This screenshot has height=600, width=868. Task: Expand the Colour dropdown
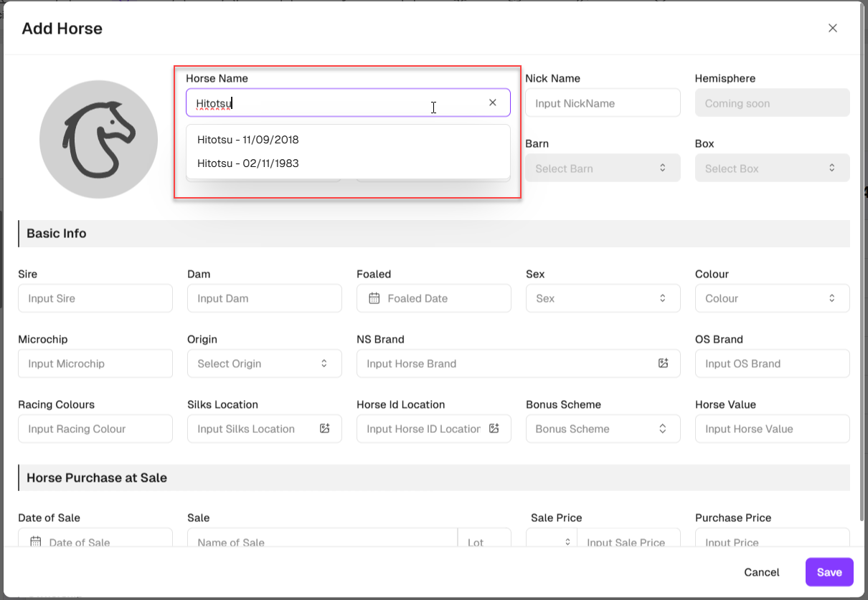[772, 298]
